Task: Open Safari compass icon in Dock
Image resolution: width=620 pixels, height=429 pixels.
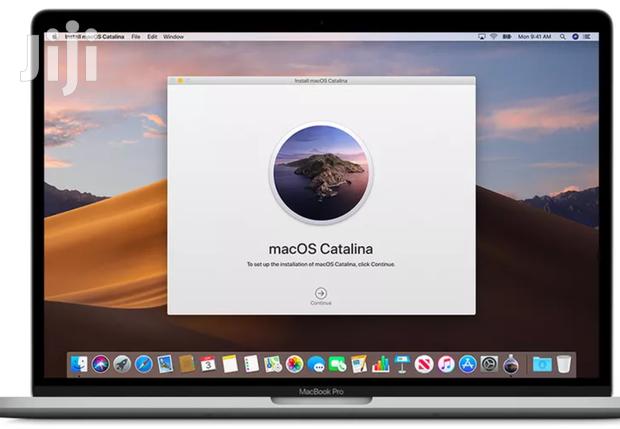Action: click(144, 364)
